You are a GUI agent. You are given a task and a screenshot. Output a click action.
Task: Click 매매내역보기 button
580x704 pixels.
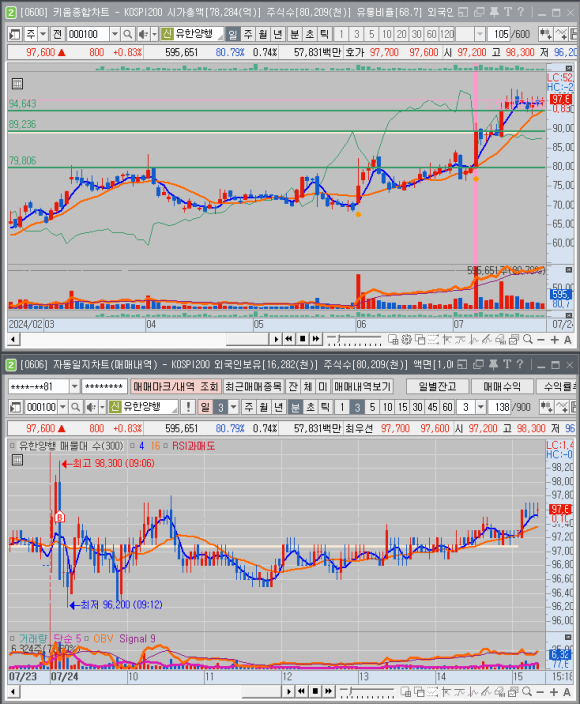[362, 386]
